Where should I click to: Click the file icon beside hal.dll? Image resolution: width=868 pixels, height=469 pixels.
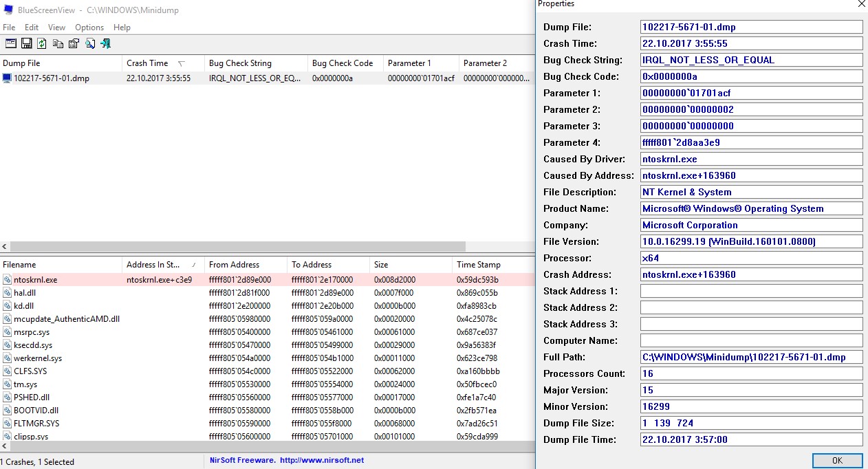(x=7, y=293)
